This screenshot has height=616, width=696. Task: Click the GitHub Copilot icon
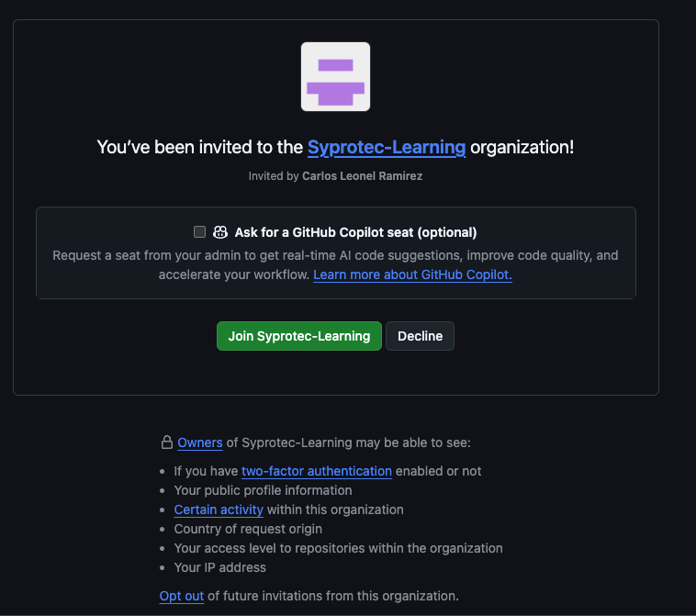pos(220,232)
